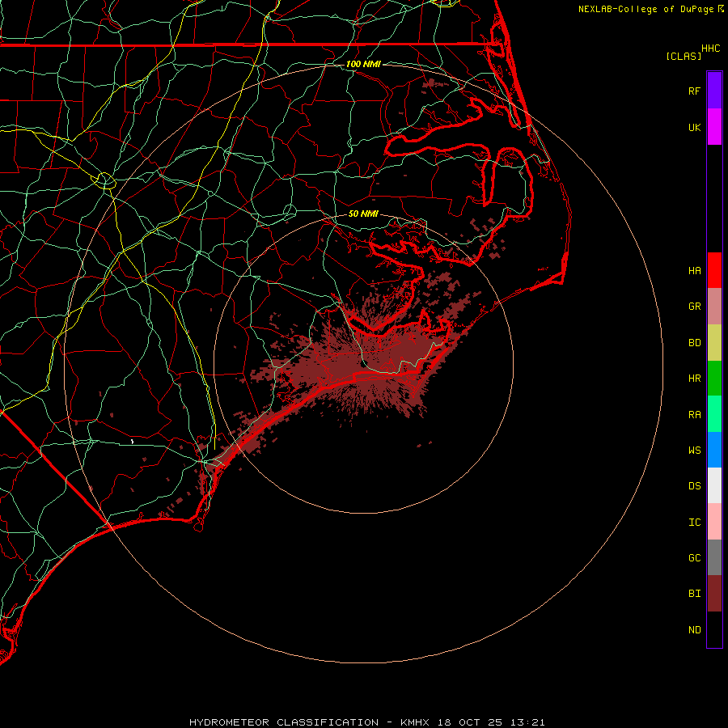Pick the RA light-green legend swatch

[x=714, y=414]
